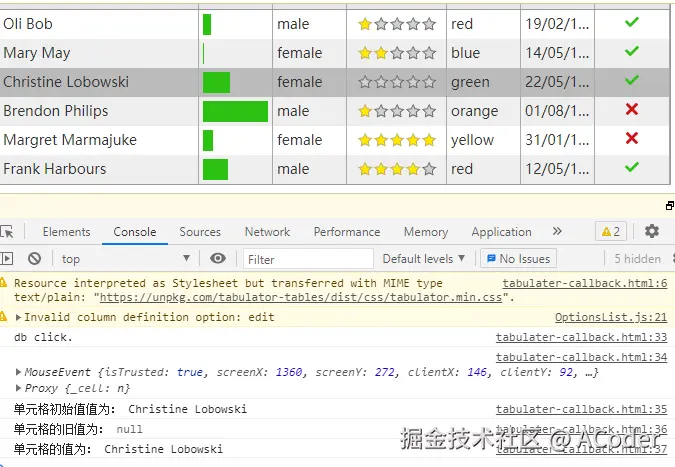This screenshot has width=675, height=467.
Task: Open the top context dropdown
Action: click(x=126, y=259)
